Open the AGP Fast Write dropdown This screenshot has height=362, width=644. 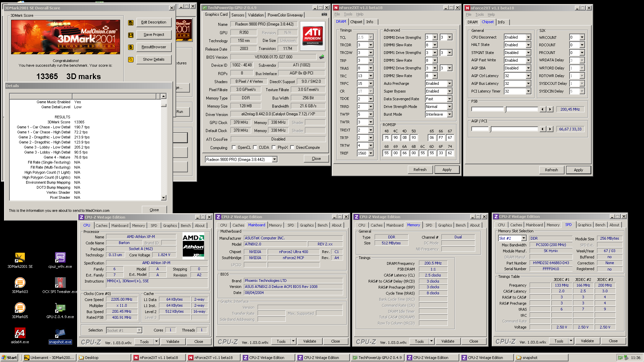click(x=528, y=60)
